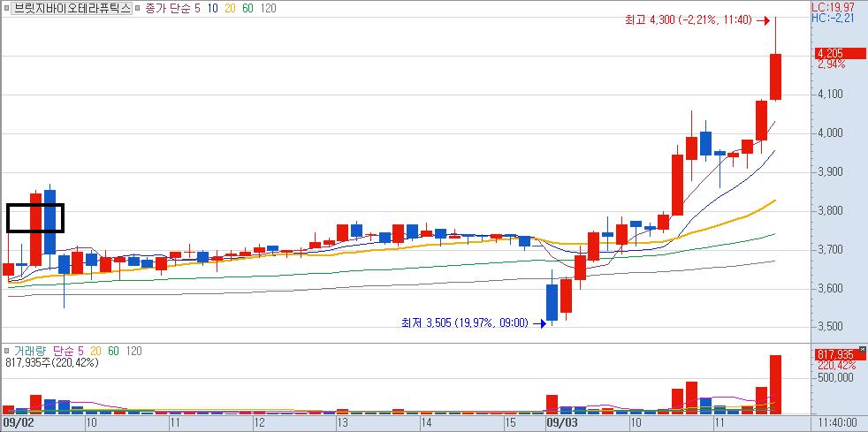Click the 4,000 price axis label
The width and height of the screenshot is (868, 432).
830,133
